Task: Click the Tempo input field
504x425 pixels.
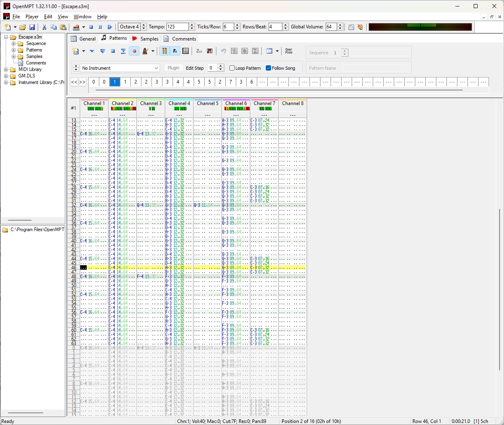Action: [177, 27]
